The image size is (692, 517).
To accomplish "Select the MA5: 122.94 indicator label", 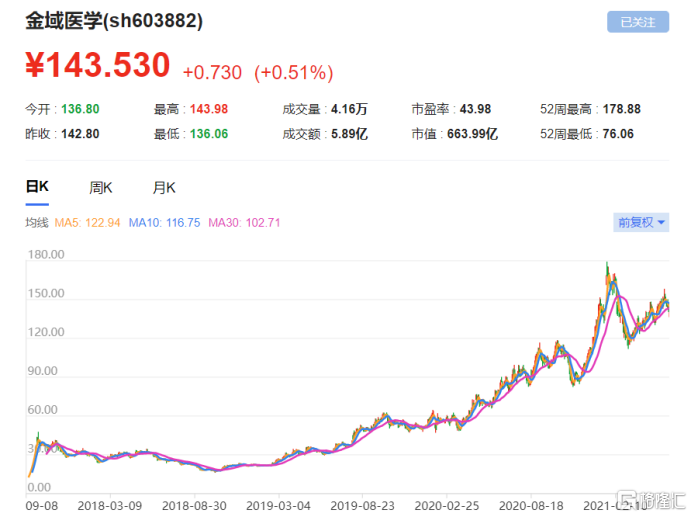I will click(87, 223).
